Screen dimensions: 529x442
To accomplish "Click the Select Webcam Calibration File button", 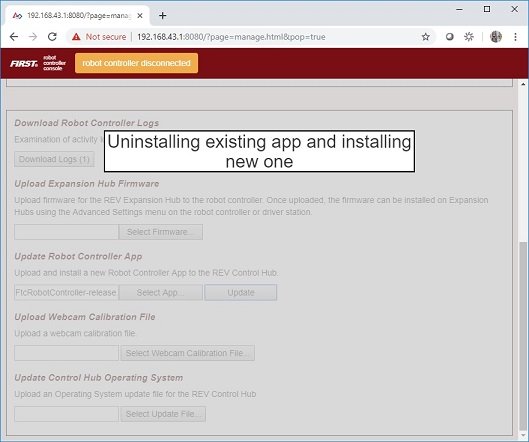I will (x=188, y=353).
